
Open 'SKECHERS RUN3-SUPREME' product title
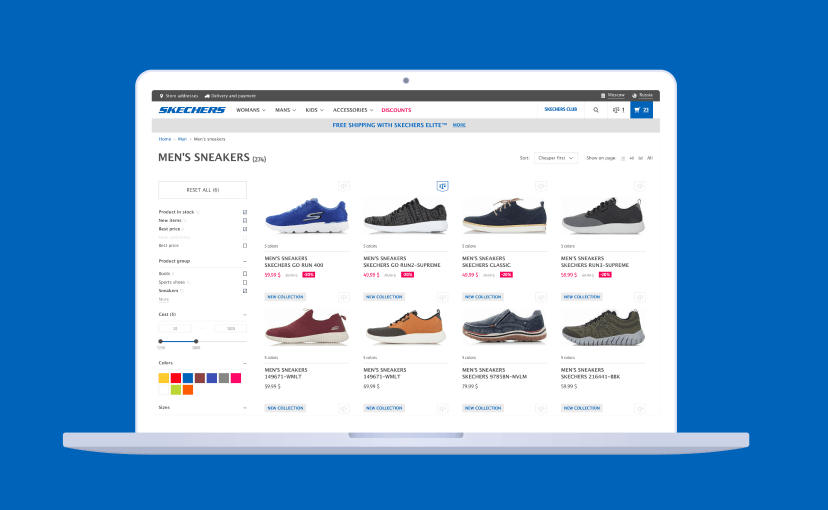(595, 265)
